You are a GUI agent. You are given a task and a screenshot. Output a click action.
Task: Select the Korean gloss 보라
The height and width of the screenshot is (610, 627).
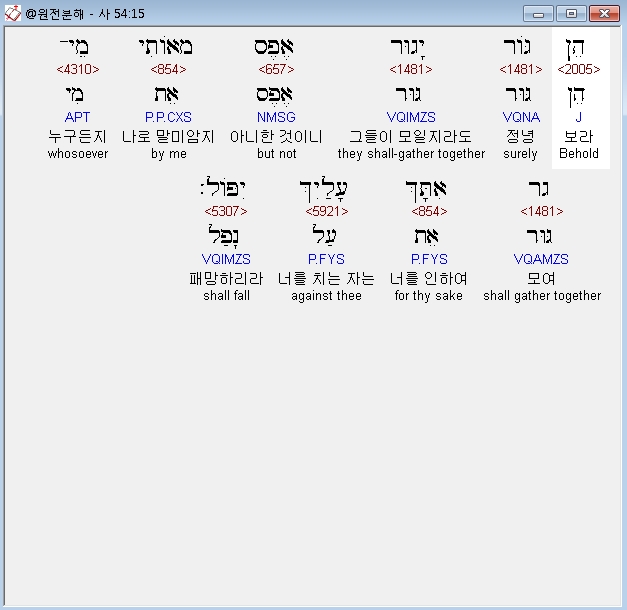click(579, 136)
